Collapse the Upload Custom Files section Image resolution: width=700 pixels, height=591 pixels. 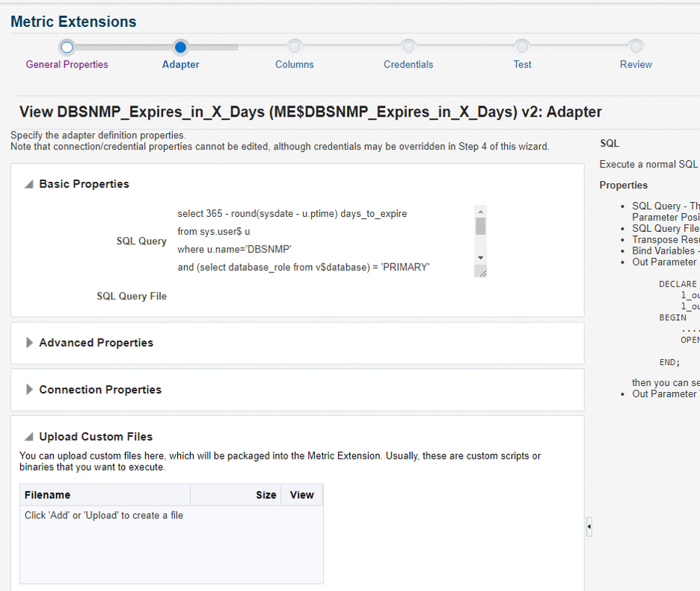(29, 436)
